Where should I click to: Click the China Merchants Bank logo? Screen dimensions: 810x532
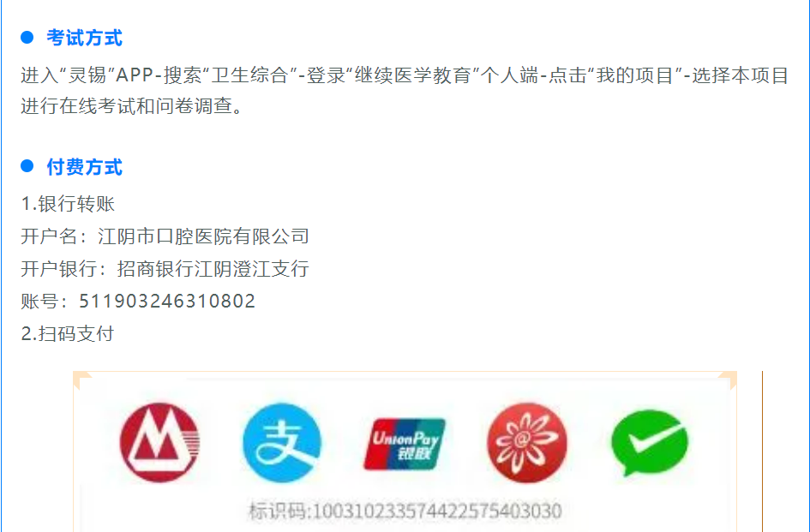coord(159,443)
